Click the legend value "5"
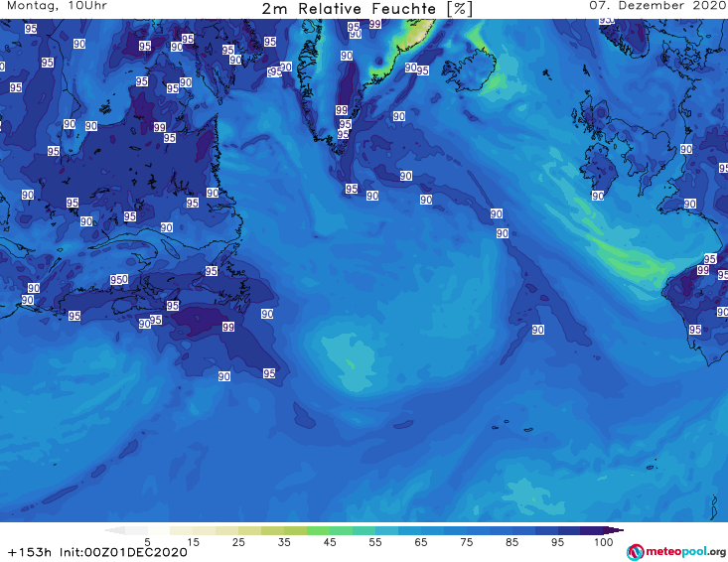Image resolution: width=728 pixels, height=562 pixels. point(147,542)
